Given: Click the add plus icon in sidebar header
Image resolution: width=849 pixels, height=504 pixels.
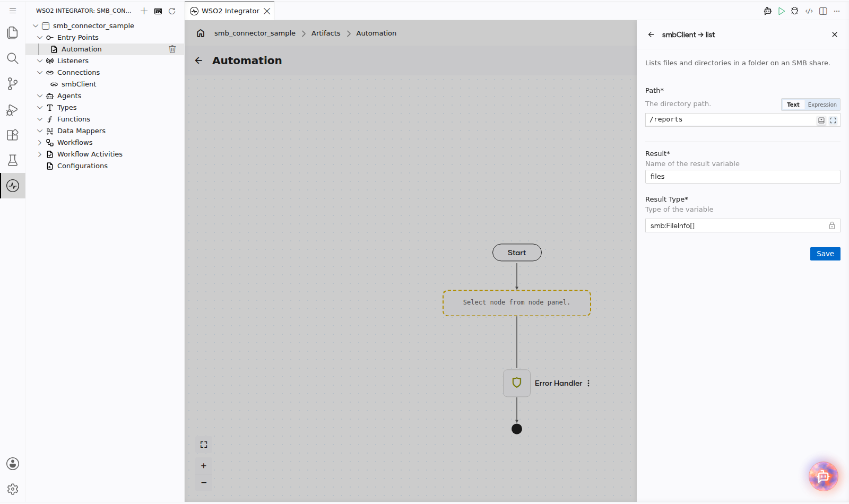Looking at the screenshot, I should pos(144,11).
